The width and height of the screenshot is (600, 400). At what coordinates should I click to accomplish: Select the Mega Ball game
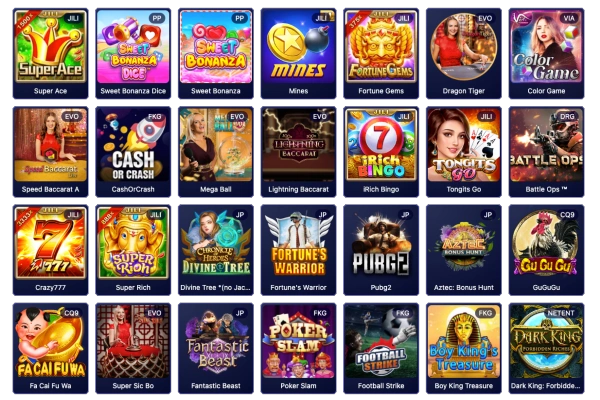tap(216, 152)
